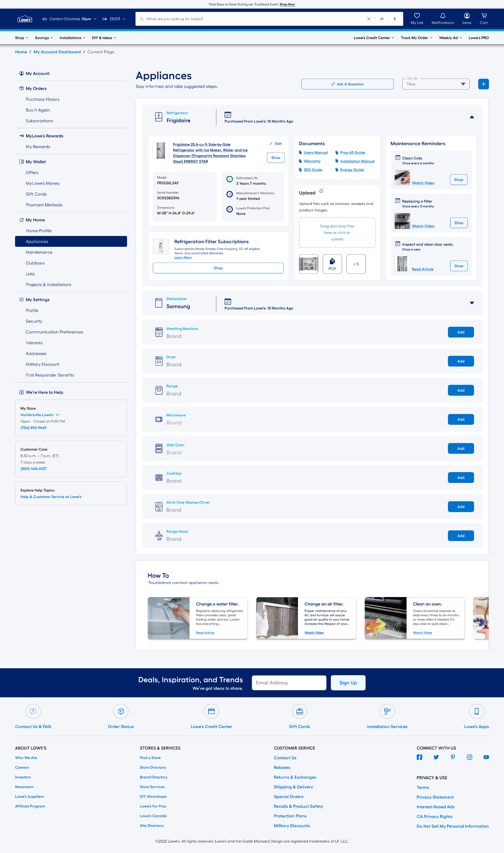The width and height of the screenshot is (504, 853).
Task: Open My List heart icon
Action: 417,16
